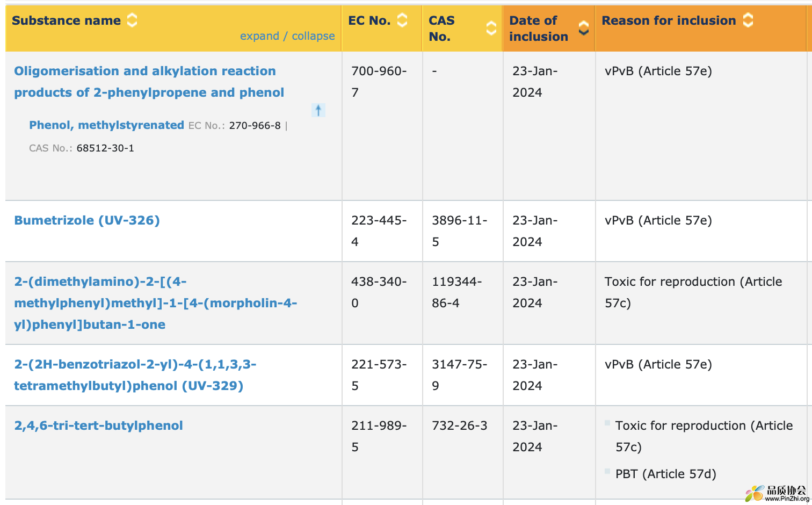Click Reason for inclusion sort icon

click(748, 20)
